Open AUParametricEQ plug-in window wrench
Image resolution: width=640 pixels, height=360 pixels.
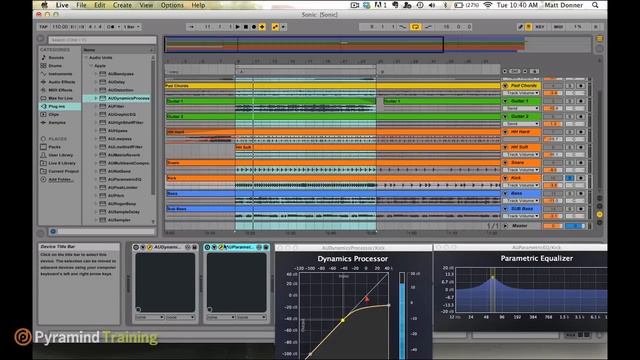coord(221,247)
